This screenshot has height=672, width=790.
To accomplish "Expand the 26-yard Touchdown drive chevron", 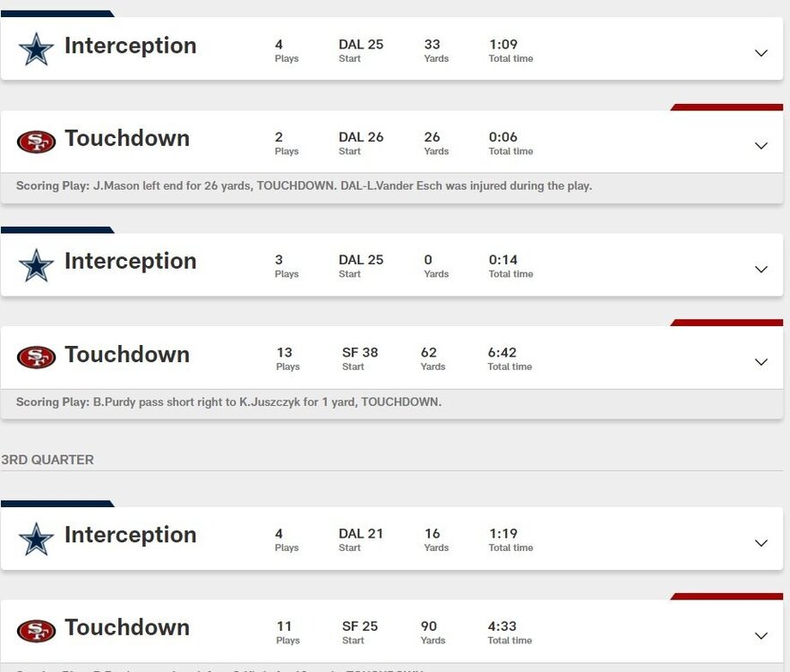I will (761, 146).
